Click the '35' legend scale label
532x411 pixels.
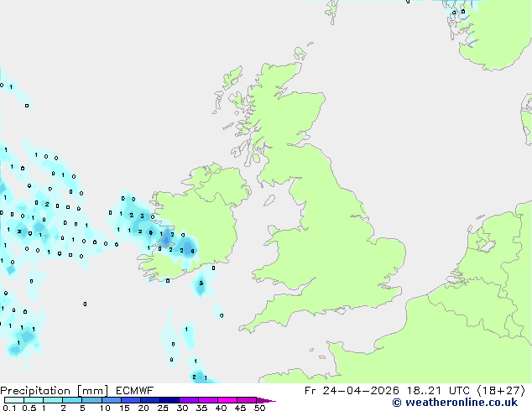coord(201,408)
